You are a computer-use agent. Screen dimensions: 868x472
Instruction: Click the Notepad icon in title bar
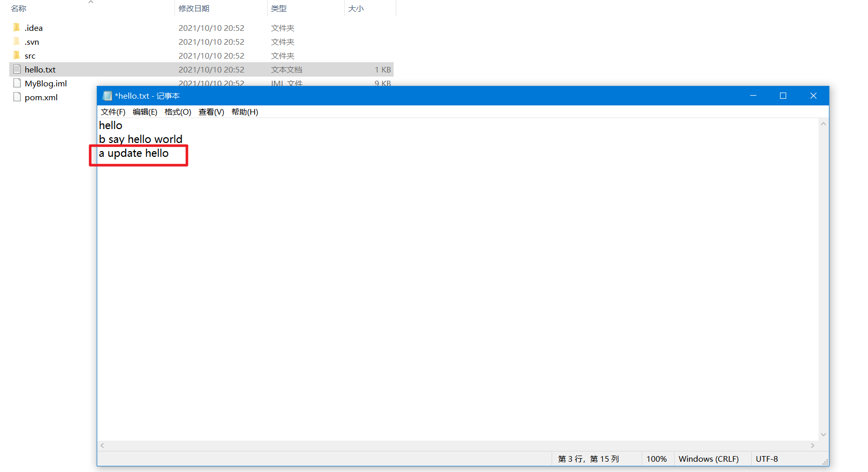[107, 96]
